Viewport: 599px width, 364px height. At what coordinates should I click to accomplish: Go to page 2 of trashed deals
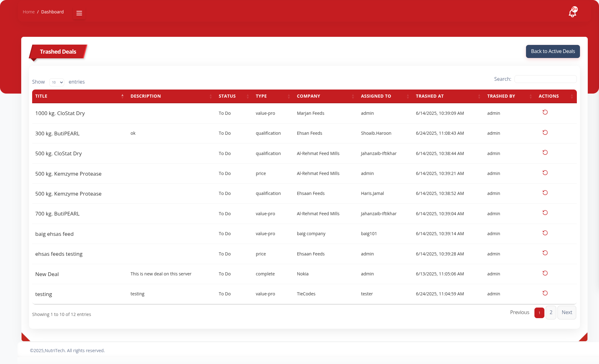coord(551,312)
